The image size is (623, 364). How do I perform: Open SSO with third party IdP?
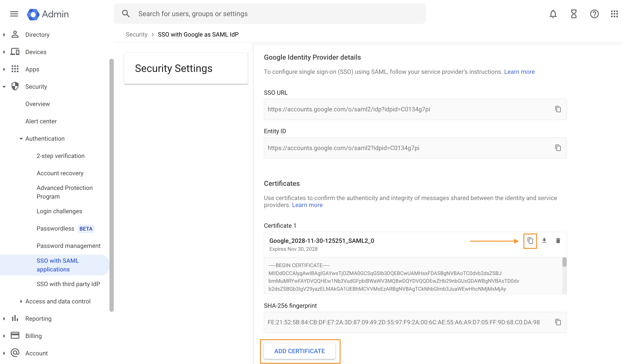point(69,284)
